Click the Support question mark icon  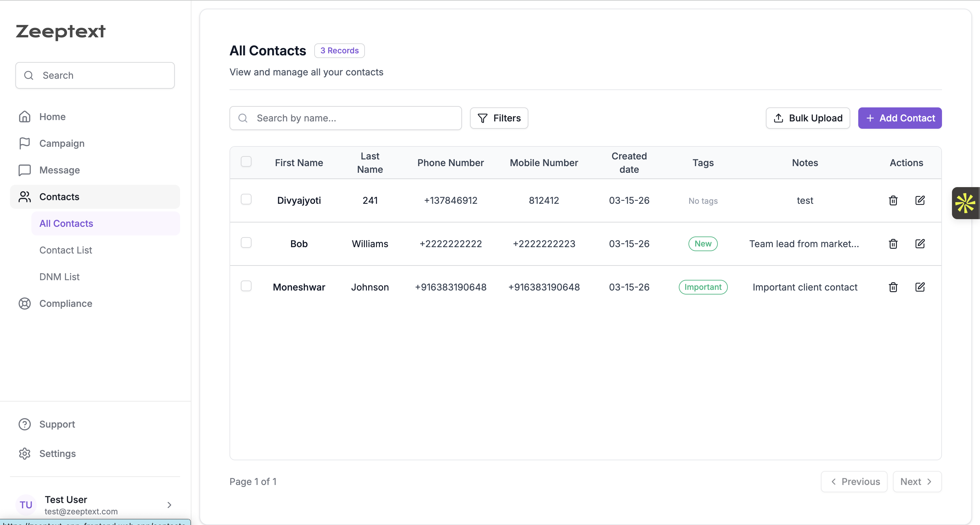[x=25, y=424]
